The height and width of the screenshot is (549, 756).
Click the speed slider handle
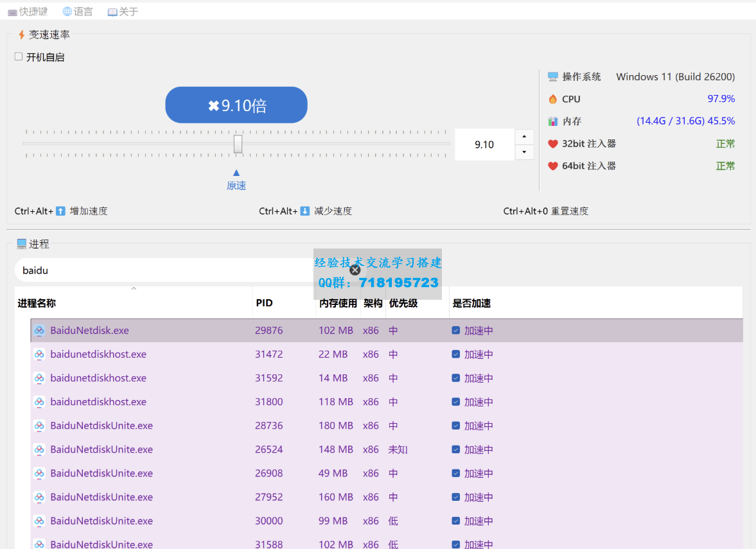238,144
